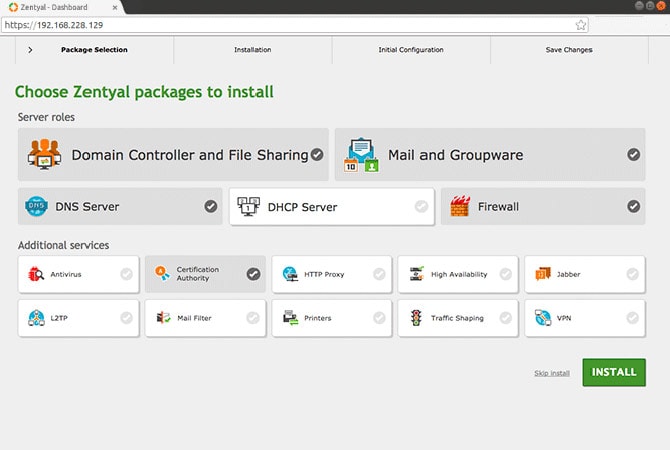This screenshot has height=450, width=670.
Task: Click the Printers icon
Action: (291, 318)
